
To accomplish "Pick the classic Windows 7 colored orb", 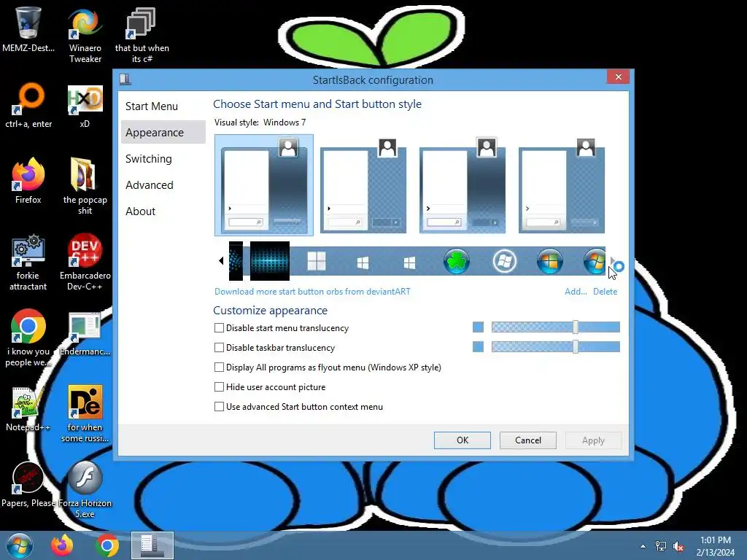I will [549, 262].
